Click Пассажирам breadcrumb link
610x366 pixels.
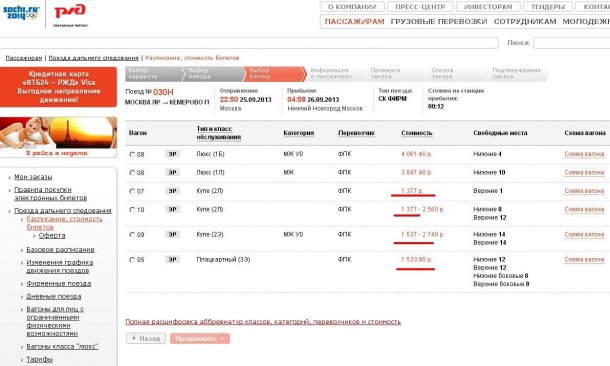tap(24, 58)
